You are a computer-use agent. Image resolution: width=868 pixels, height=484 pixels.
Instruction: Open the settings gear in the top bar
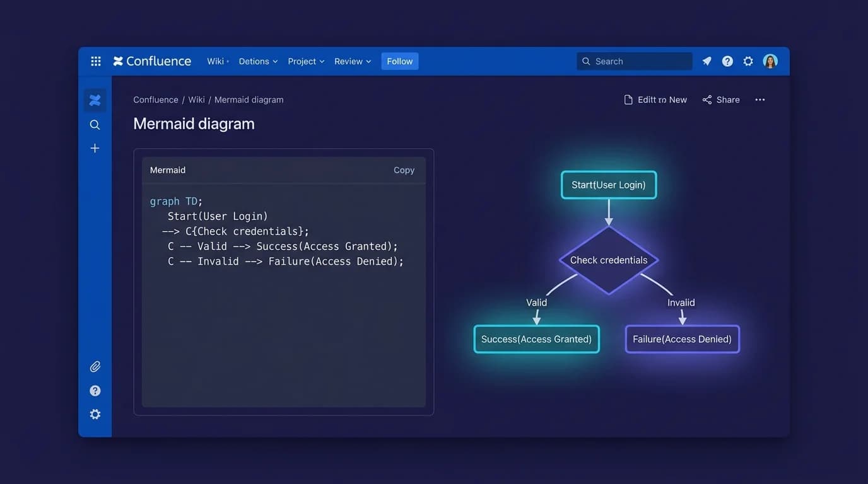click(748, 60)
